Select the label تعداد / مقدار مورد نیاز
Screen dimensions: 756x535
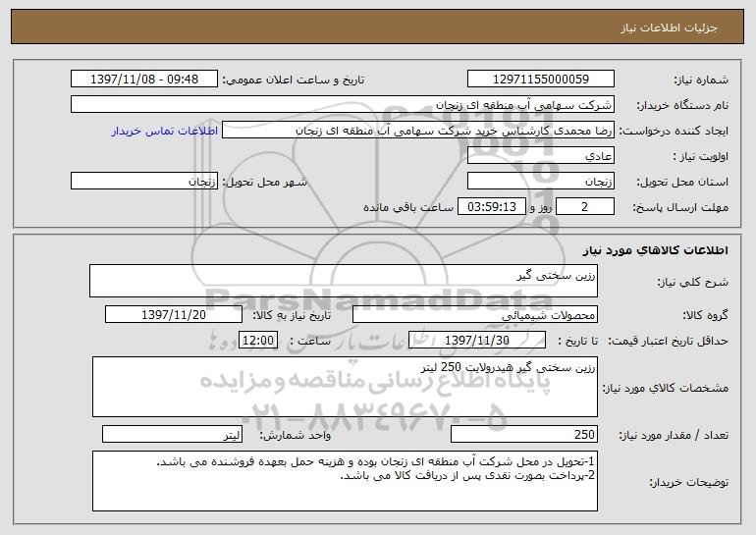pyautogui.click(x=674, y=435)
